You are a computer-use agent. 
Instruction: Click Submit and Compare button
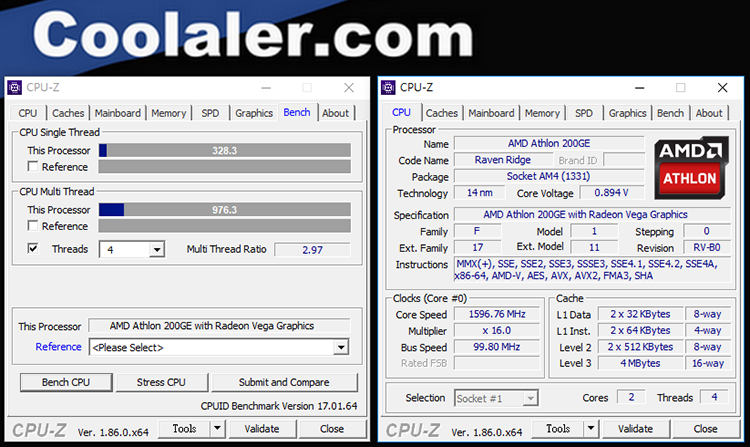284,382
